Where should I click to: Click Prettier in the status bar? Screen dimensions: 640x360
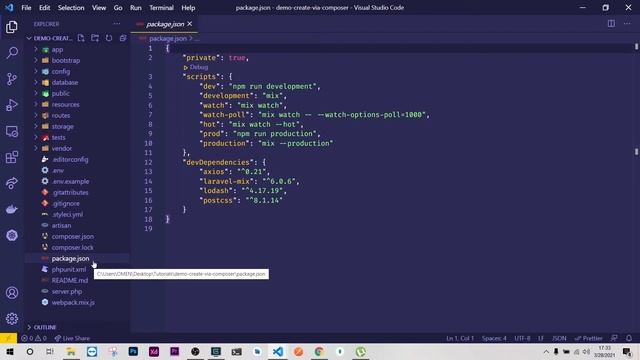pyautogui.click(x=588, y=338)
